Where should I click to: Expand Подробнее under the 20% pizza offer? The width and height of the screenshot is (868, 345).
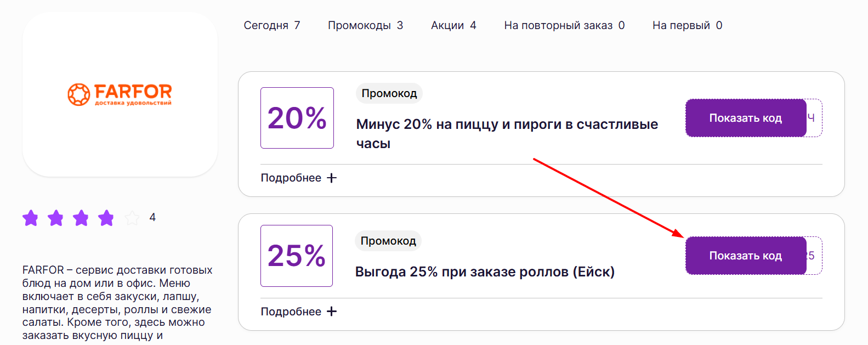[x=298, y=178]
